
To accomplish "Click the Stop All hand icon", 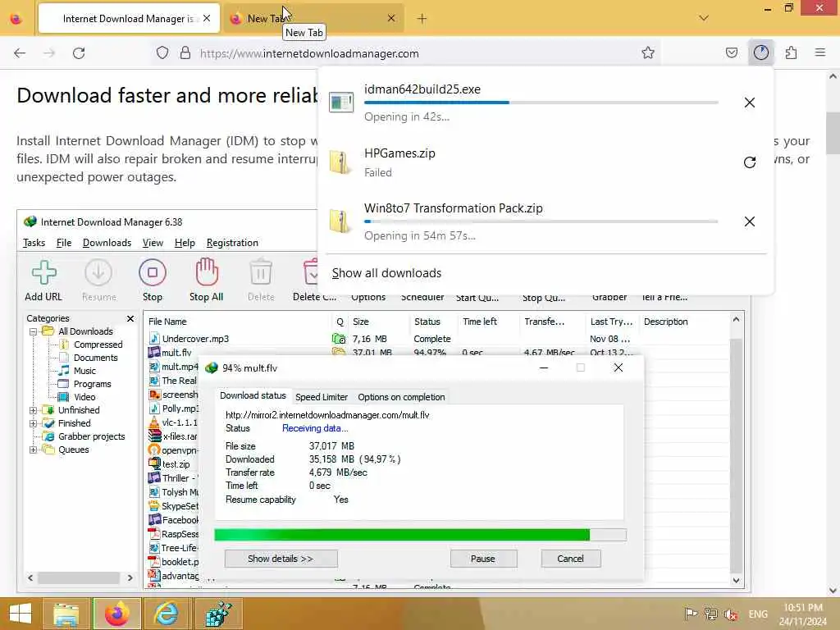I will click(206, 281).
